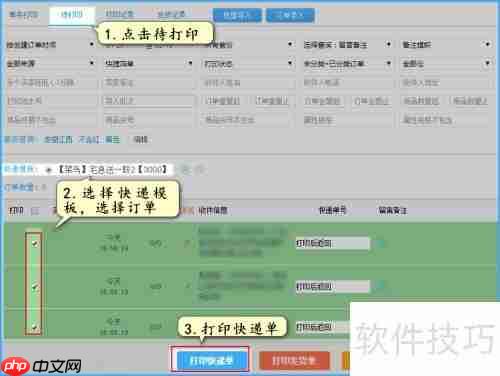Click the red print delivery note button
The image size is (500, 376).
(294, 360)
